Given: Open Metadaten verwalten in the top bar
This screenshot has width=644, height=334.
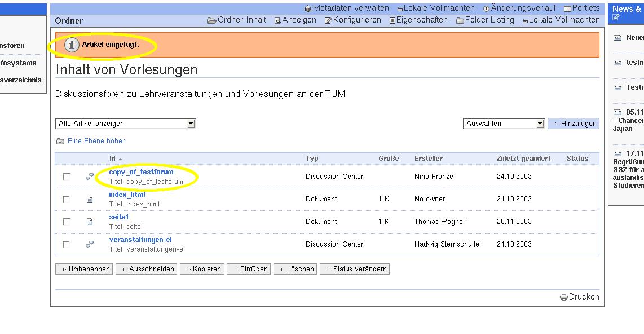Looking at the screenshot, I should (346, 8).
